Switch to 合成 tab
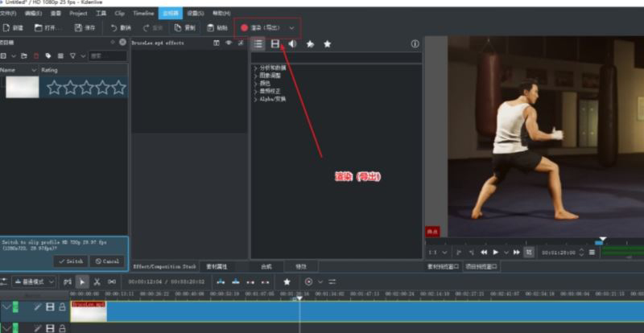Image resolution: width=644 pixels, height=333 pixels. tap(266, 266)
